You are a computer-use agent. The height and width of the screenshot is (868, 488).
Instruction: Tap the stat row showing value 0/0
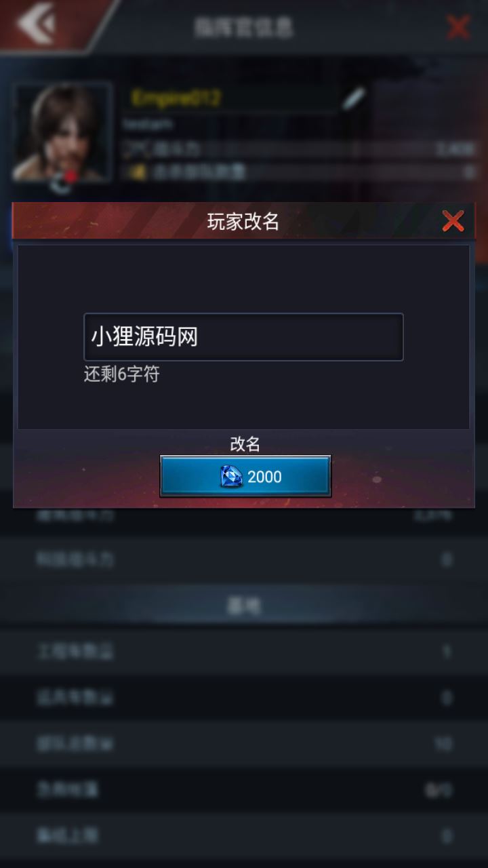[244, 790]
